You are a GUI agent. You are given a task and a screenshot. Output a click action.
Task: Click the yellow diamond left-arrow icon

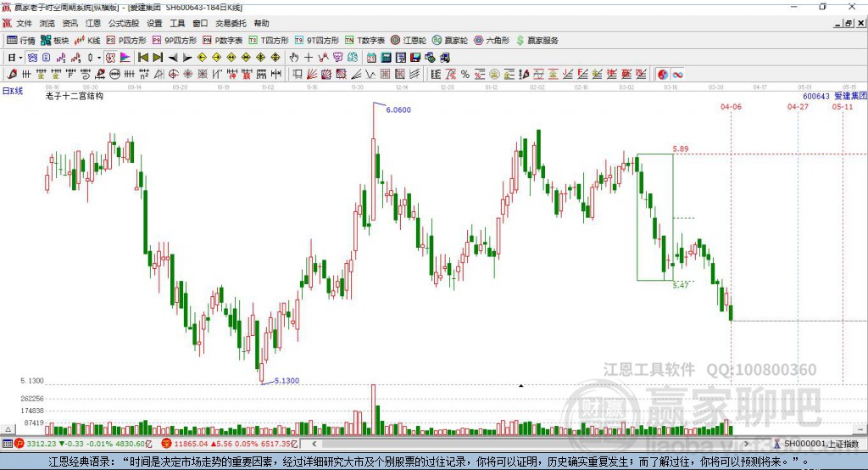(202, 58)
